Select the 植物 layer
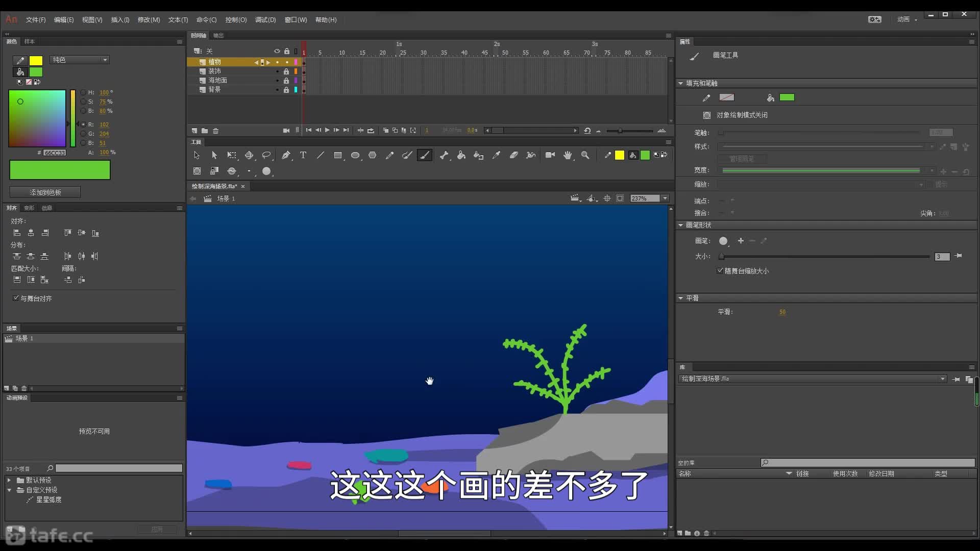The height and width of the screenshot is (551, 980). pos(214,62)
